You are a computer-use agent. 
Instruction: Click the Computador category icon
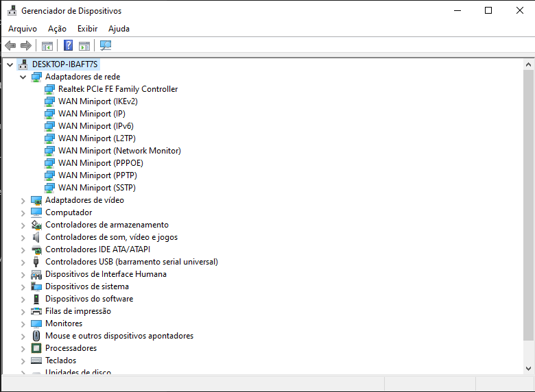36,212
